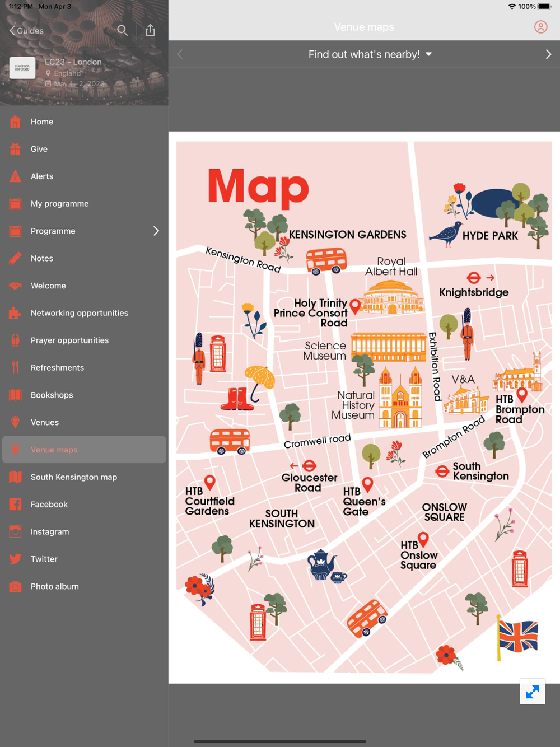Tap the battery indicator in status bar
The width and height of the screenshot is (560, 747).
[x=545, y=7]
